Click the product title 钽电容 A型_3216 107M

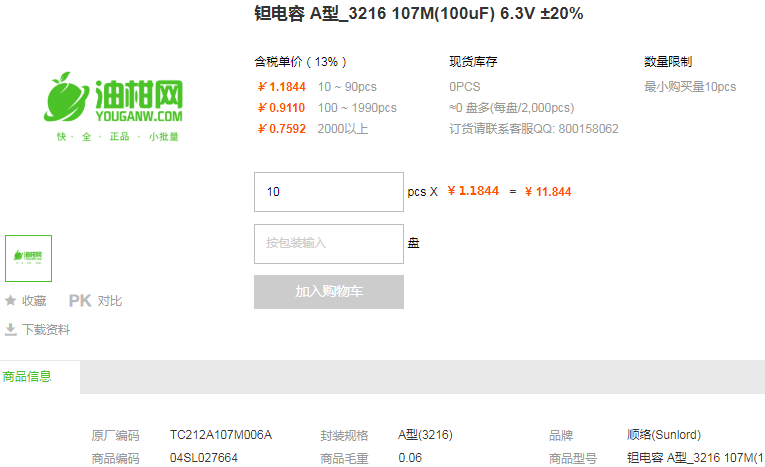coord(419,14)
